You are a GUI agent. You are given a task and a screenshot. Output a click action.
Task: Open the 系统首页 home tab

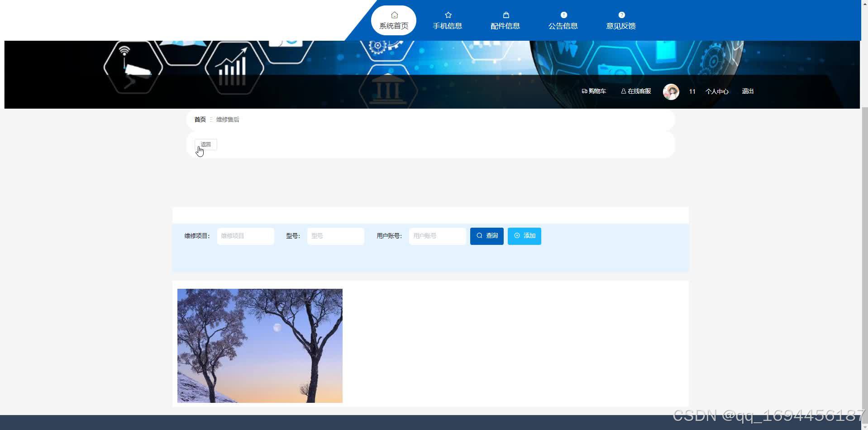click(x=394, y=20)
